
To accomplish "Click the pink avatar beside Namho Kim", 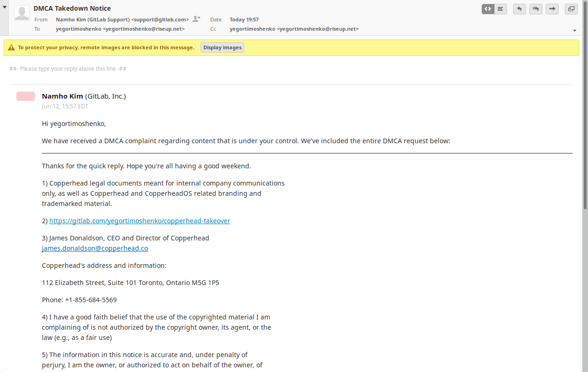I will coord(26,96).
